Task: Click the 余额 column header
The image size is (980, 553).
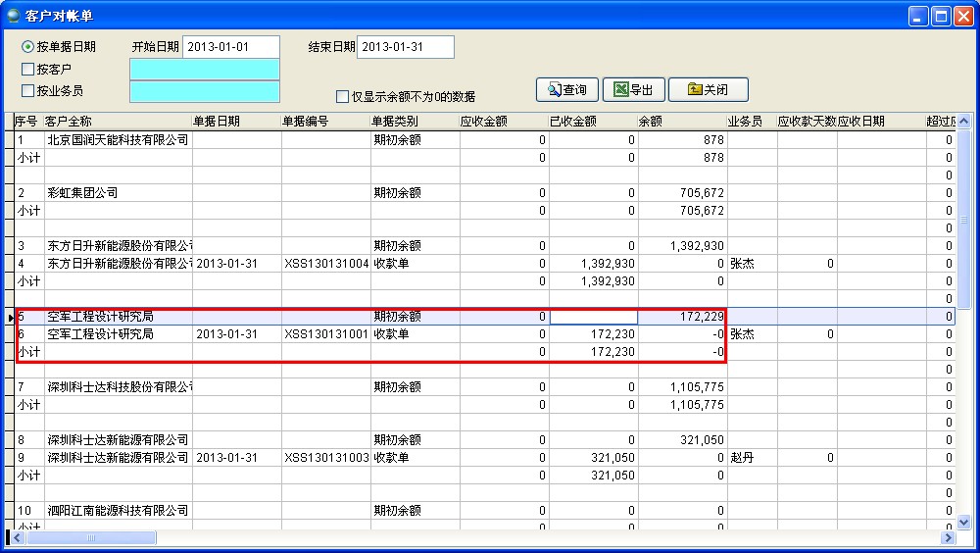Action: click(681, 122)
